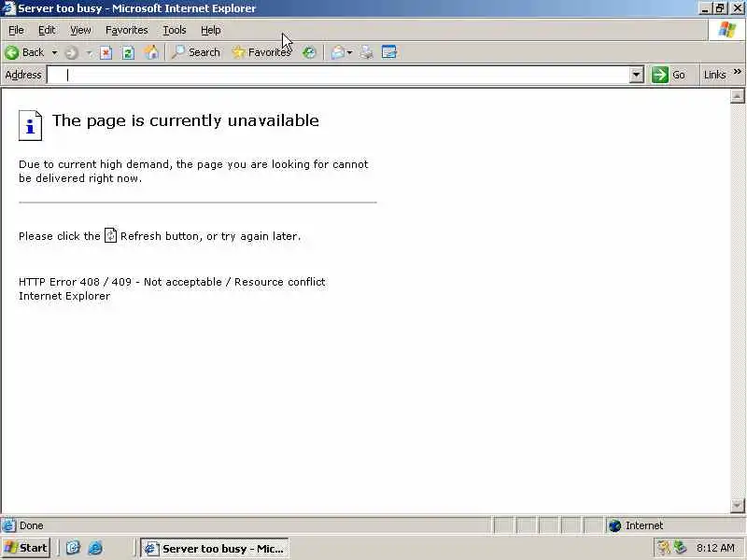The height and width of the screenshot is (560, 747).
Task: Open the Favorites menu
Action: [127, 30]
